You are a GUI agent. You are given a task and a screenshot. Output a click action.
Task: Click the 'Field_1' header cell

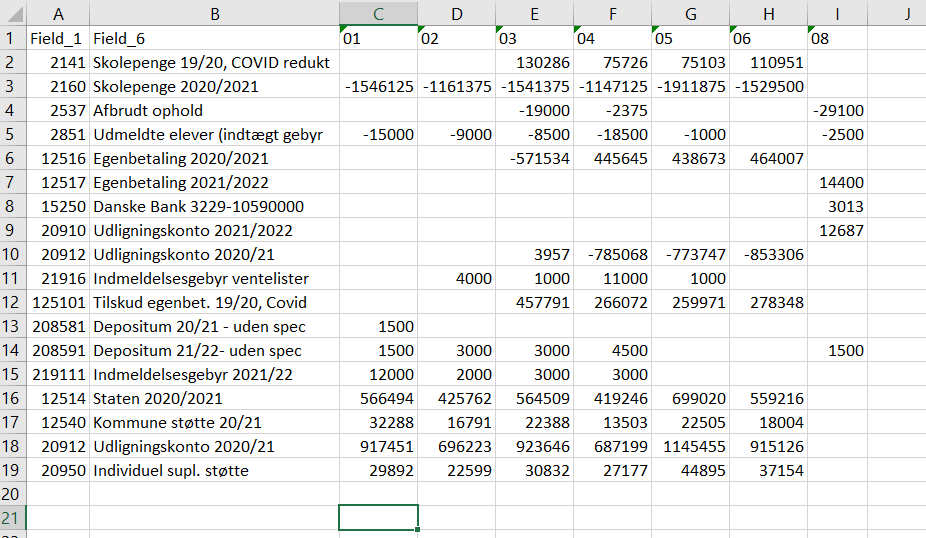[58, 38]
